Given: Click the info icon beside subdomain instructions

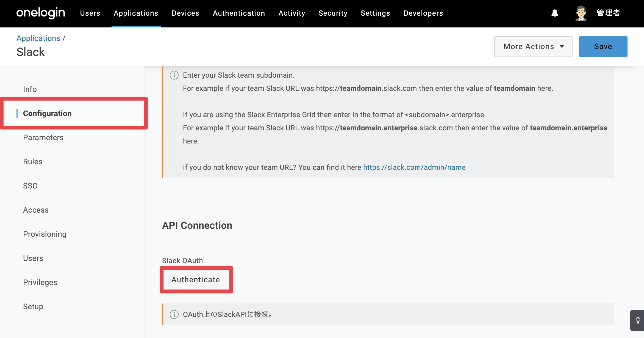Looking at the screenshot, I should [x=174, y=75].
